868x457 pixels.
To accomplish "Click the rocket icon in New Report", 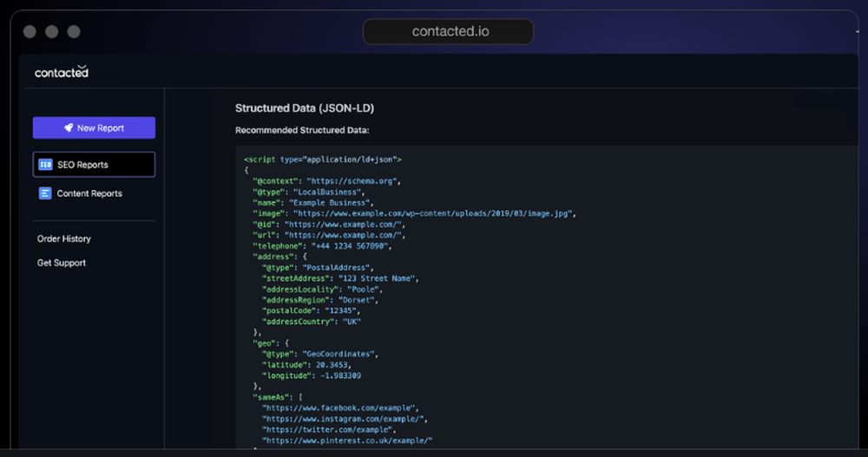I will 69,127.
